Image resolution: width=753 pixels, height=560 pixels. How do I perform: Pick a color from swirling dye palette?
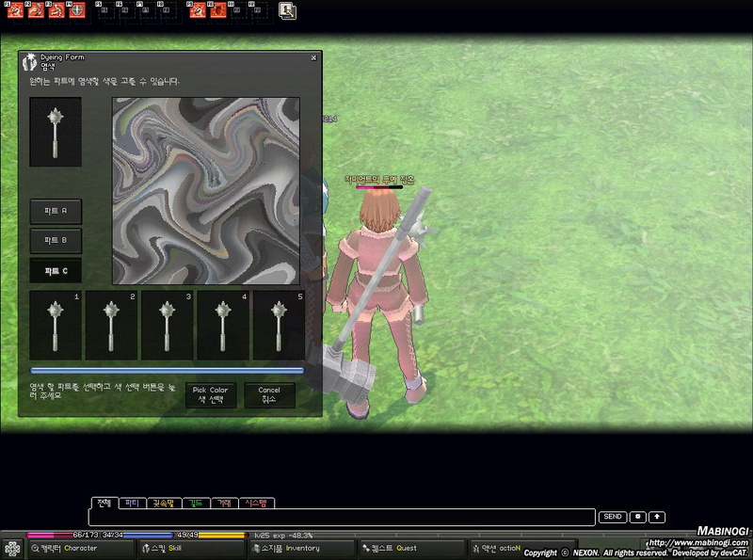tap(206, 191)
